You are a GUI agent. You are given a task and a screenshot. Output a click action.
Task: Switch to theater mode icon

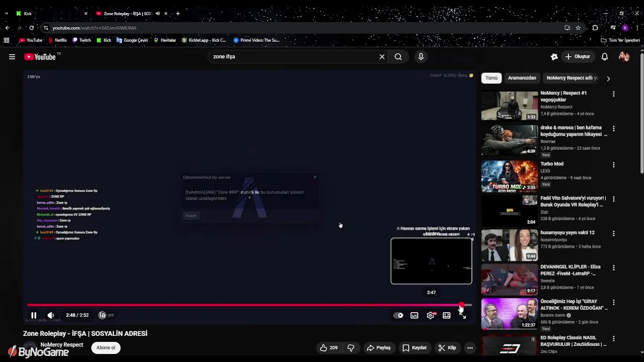click(446, 315)
